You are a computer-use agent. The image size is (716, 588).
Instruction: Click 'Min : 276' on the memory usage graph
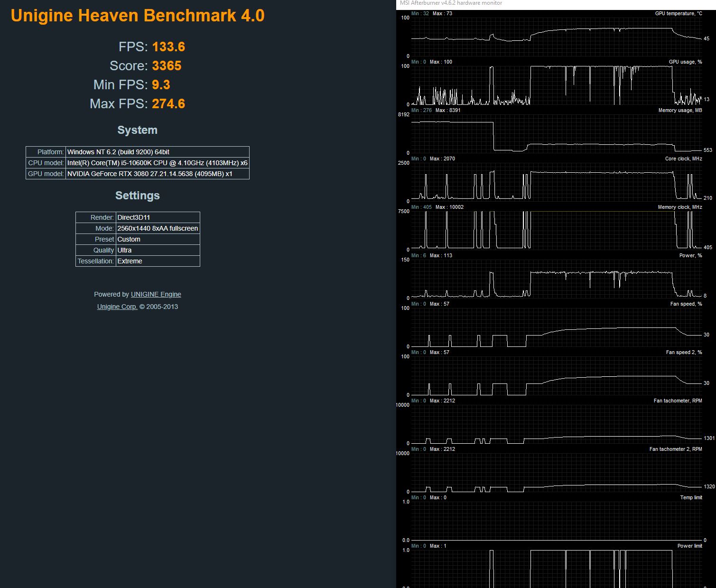[x=422, y=110]
